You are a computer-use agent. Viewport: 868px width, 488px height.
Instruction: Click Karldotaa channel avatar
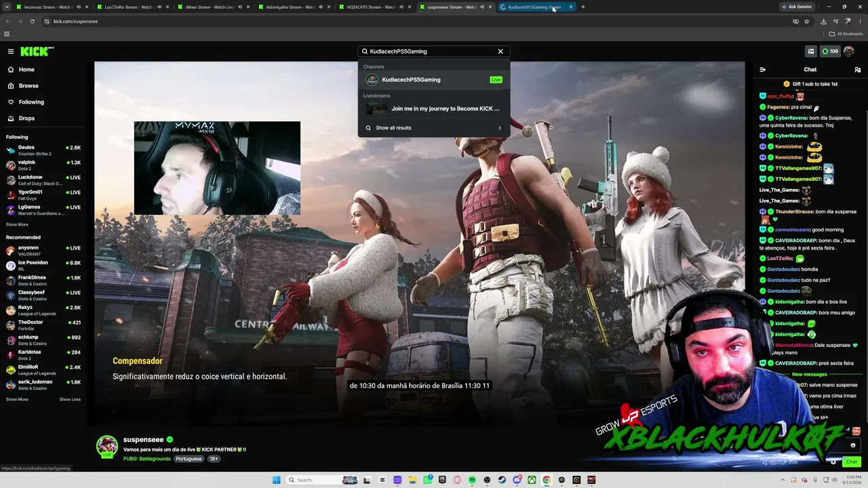pos(11,355)
